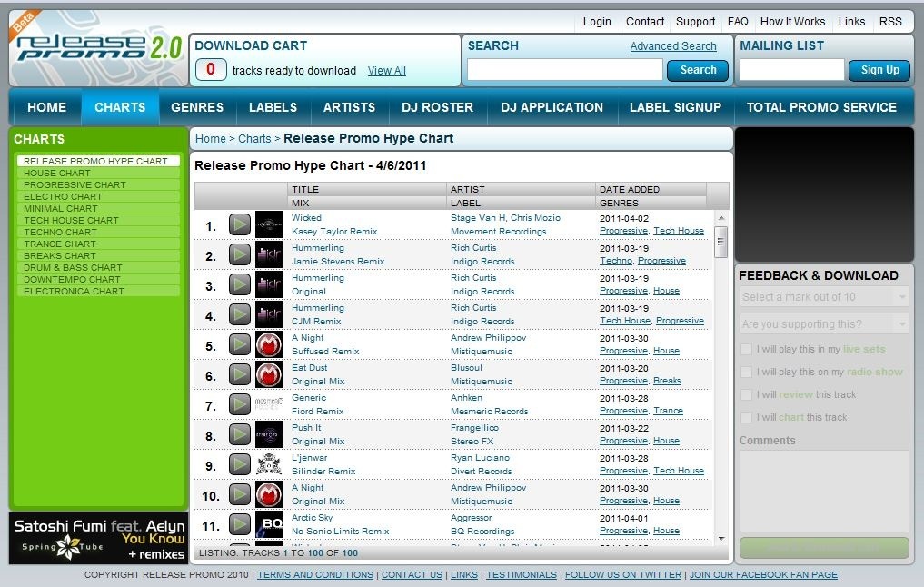Open TOTAL PROMO SERVICE tab
Image resolution: width=924 pixels, height=587 pixels.
click(x=821, y=107)
